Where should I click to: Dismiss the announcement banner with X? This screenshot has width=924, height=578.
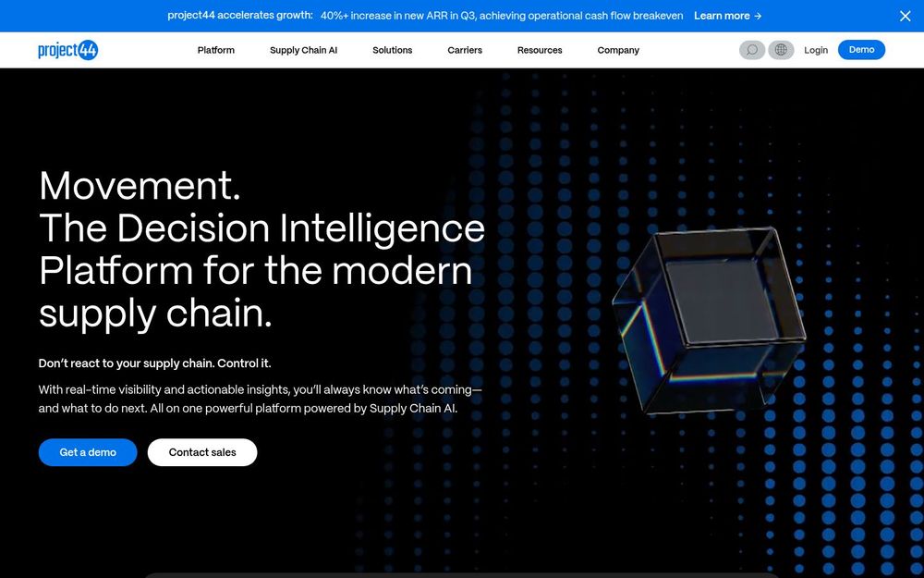906,16
